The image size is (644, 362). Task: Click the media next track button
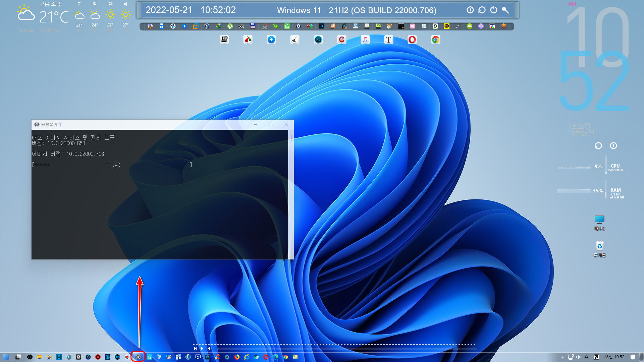pyautogui.click(x=209, y=349)
